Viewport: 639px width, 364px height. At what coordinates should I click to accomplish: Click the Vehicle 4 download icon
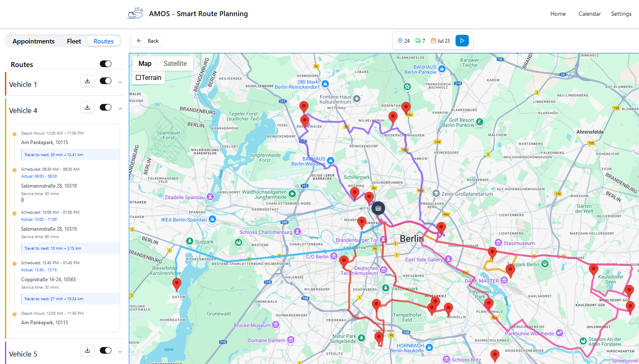[87, 107]
